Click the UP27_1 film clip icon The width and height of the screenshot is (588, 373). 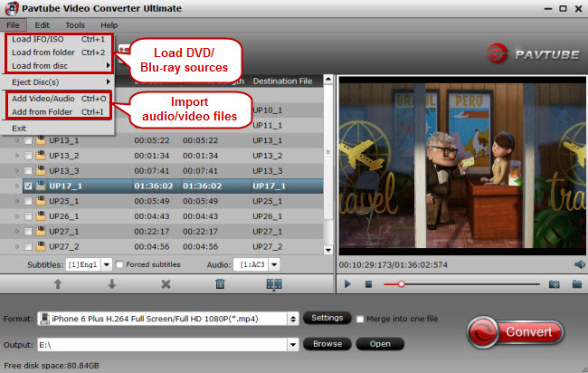41,232
